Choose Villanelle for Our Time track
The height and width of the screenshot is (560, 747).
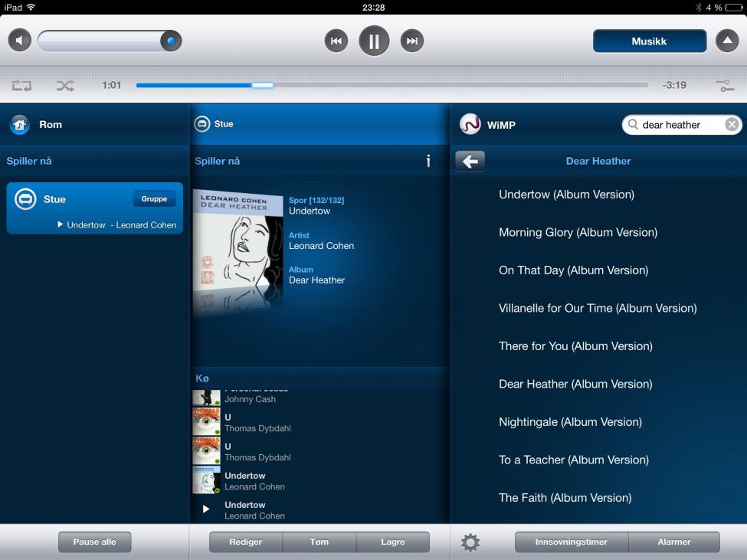click(598, 308)
